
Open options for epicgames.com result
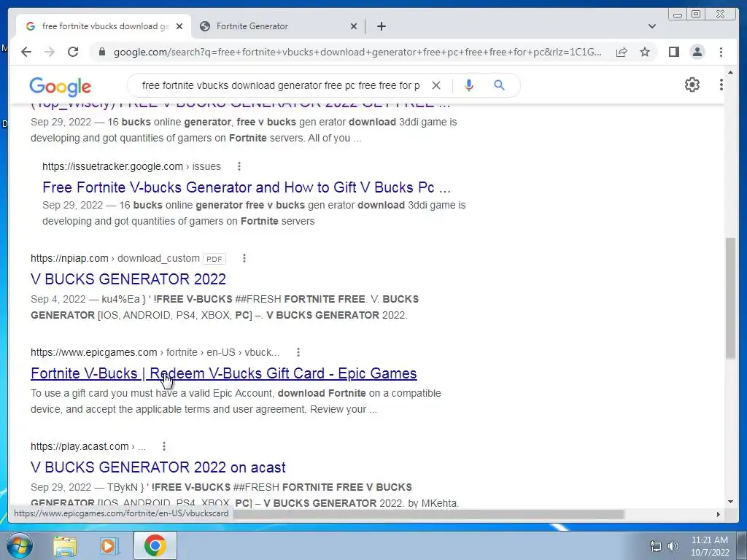(298, 352)
